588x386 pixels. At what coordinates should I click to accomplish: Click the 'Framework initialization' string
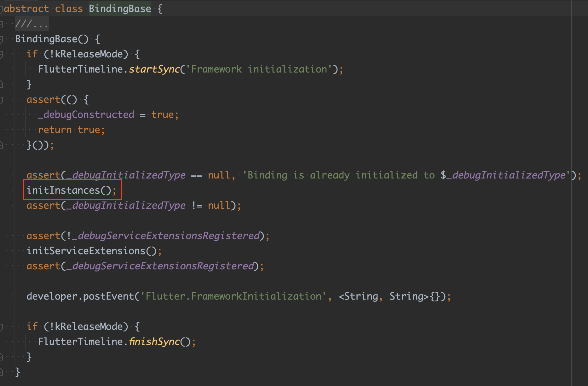coord(259,69)
